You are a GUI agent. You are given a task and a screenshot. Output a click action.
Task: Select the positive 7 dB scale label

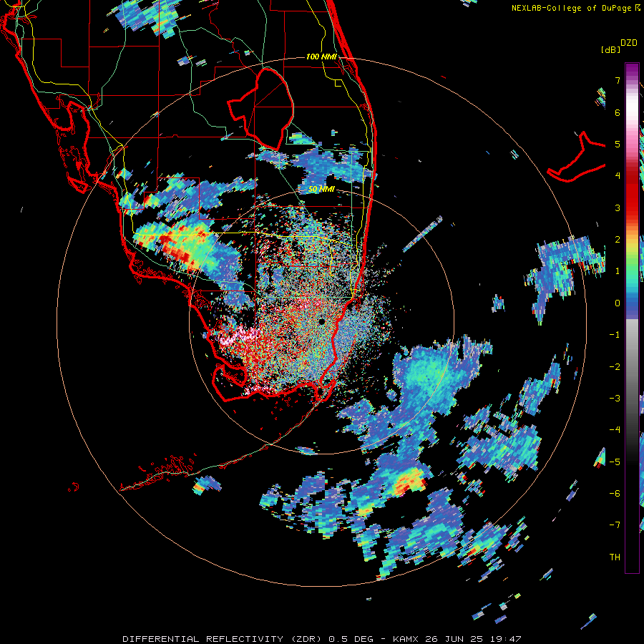point(618,80)
